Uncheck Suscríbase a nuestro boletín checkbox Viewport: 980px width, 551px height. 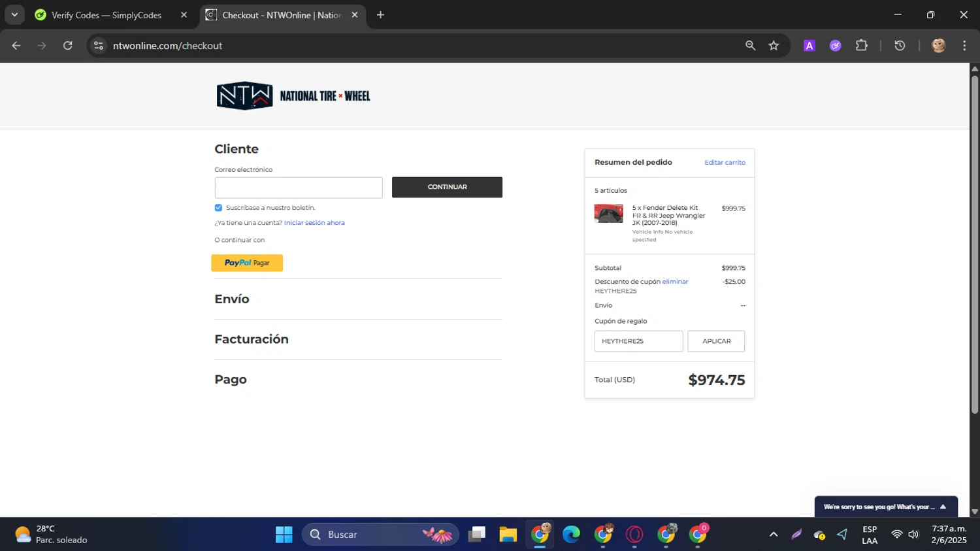coord(218,208)
